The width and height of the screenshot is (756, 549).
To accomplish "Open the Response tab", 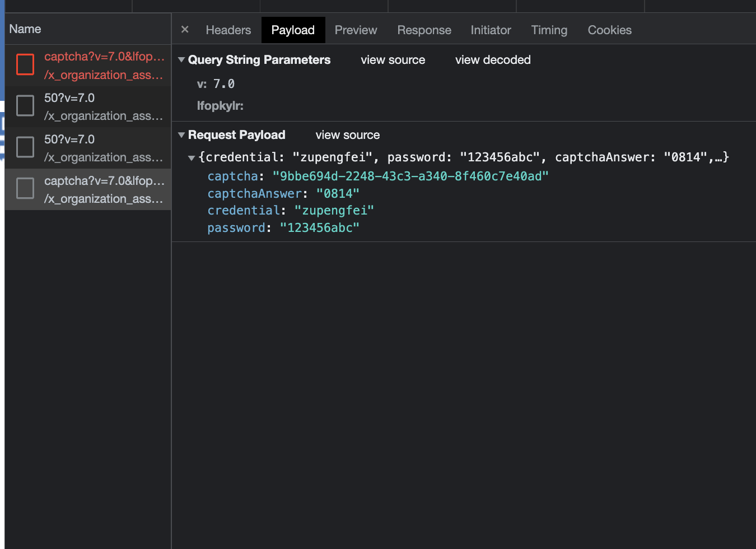I will 424,30.
